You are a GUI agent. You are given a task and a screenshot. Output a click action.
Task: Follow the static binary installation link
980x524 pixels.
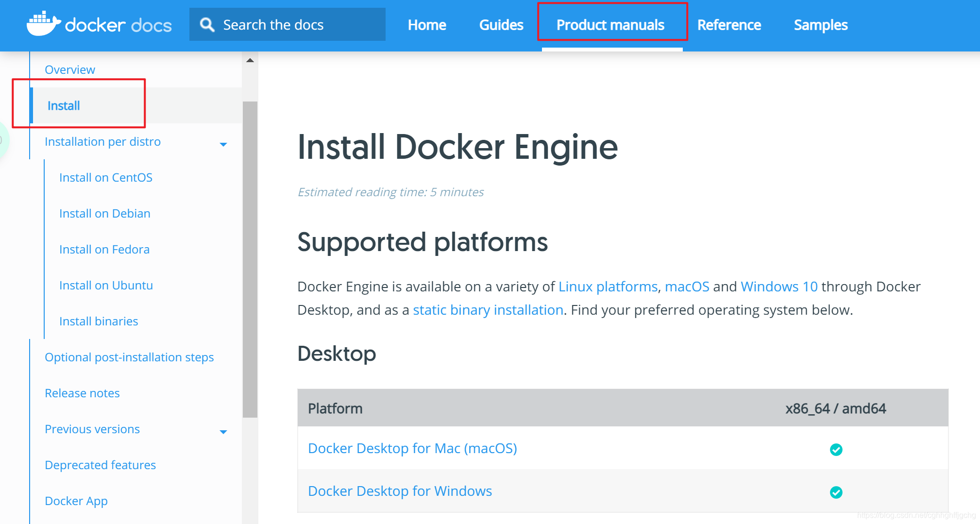[488, 310]
